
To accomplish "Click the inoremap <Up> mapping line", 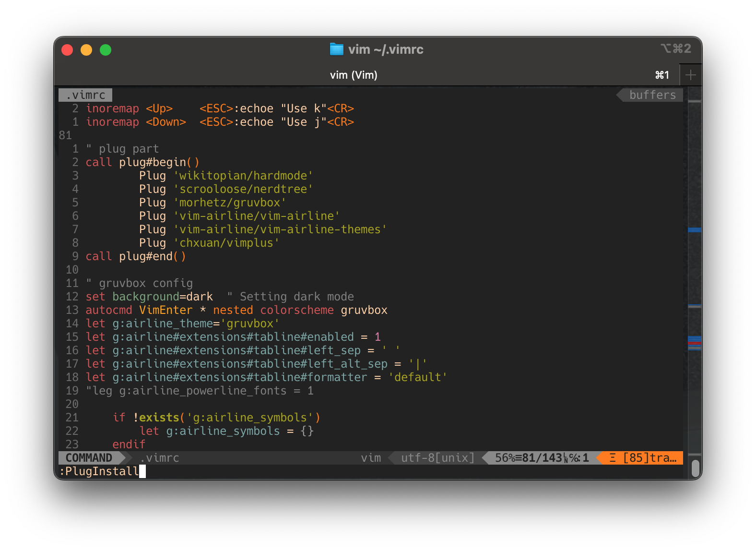I will pos(220,108).
